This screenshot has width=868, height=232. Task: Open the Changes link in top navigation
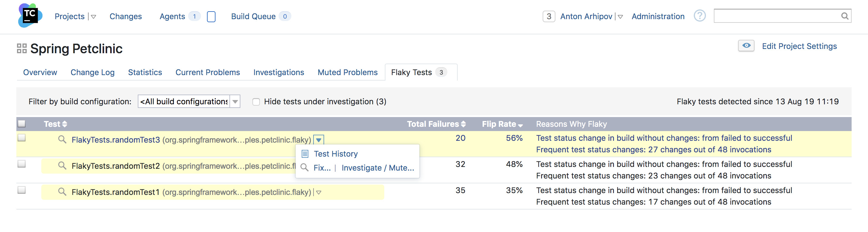126,16
